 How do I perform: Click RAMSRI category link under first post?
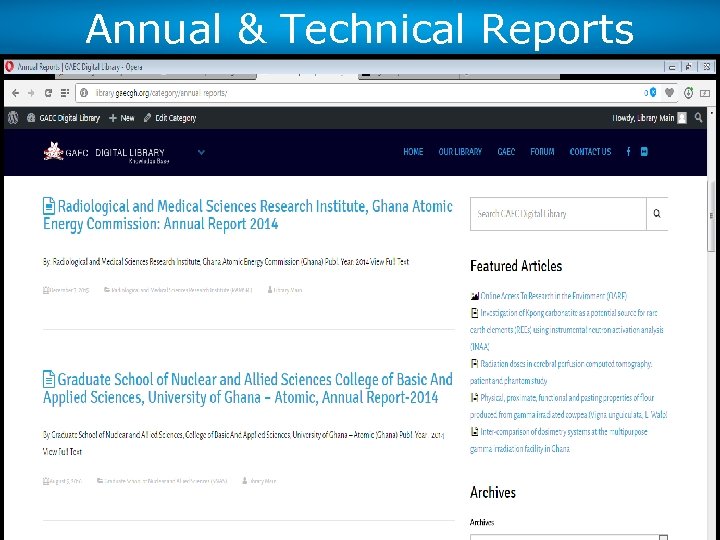[x=182, y=291]
